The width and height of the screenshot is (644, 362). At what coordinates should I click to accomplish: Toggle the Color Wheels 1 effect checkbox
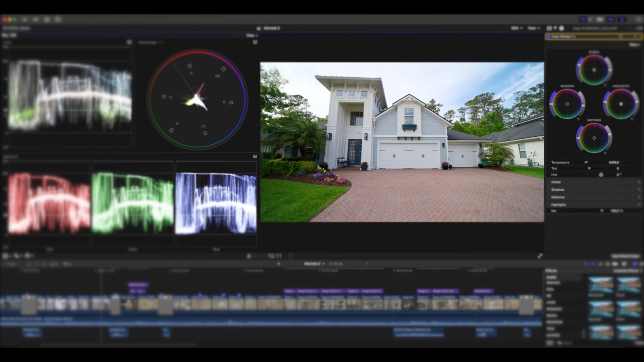tap(549, 37)
